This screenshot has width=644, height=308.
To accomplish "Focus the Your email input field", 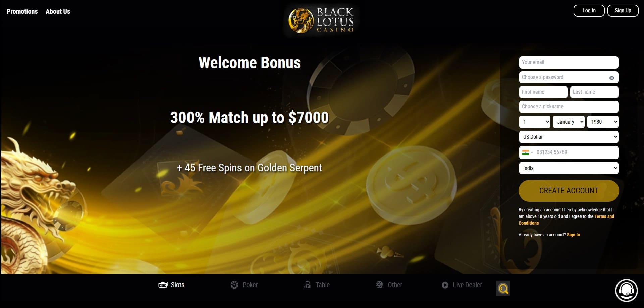I will (x=569, y=62).
